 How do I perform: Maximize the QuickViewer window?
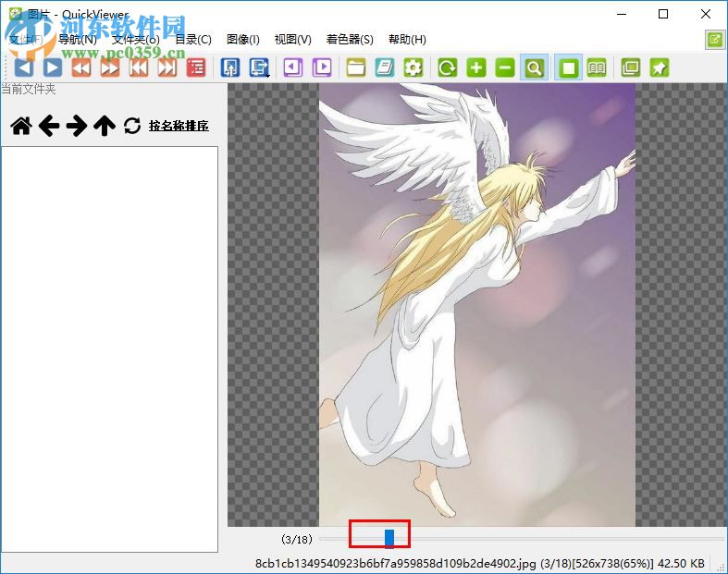pyautogui.click(x=663, y=14)
